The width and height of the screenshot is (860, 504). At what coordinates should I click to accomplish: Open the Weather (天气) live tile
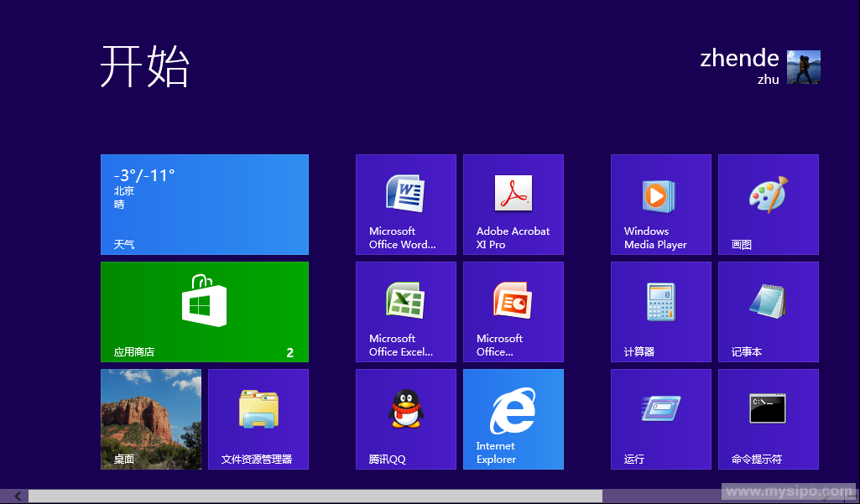[x=205, y=205]
